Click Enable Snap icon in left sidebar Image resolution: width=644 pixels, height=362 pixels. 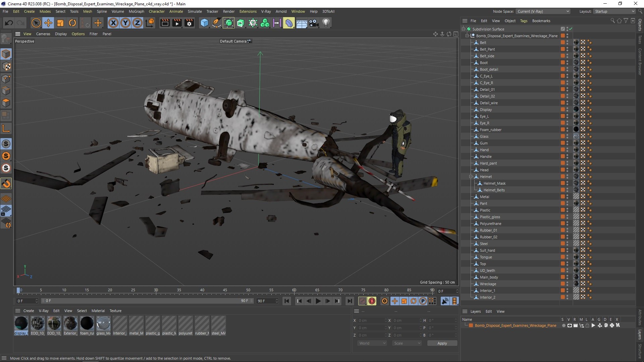click(x=6, y=183)
